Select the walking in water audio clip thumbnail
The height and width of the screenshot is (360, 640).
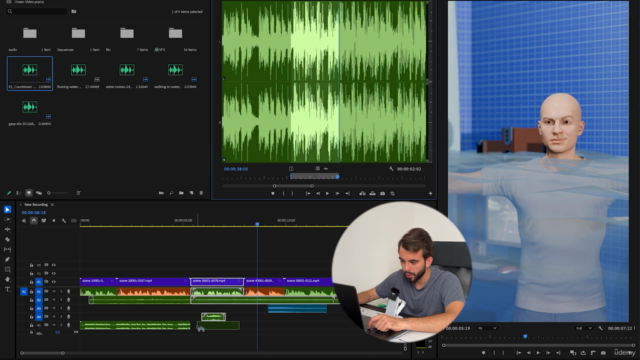[176, 70]
